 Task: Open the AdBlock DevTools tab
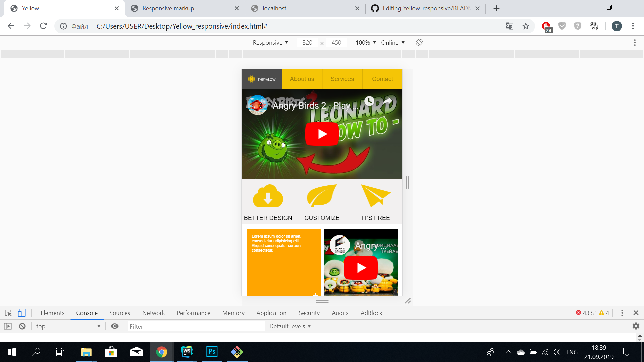[x=371, y=313]
